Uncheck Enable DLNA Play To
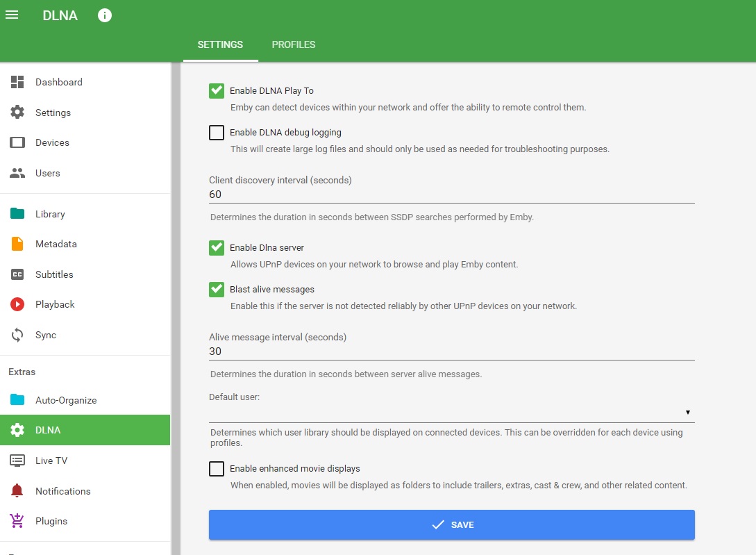 [217, 91]
